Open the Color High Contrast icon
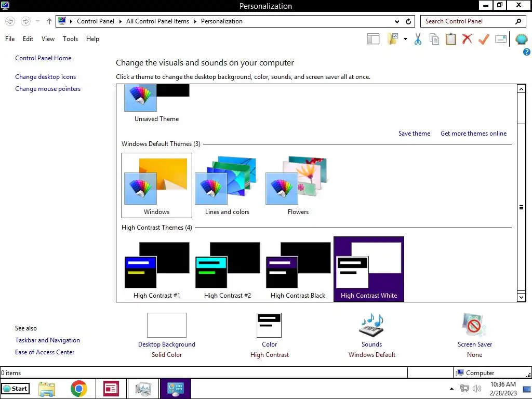 (269, 325)
